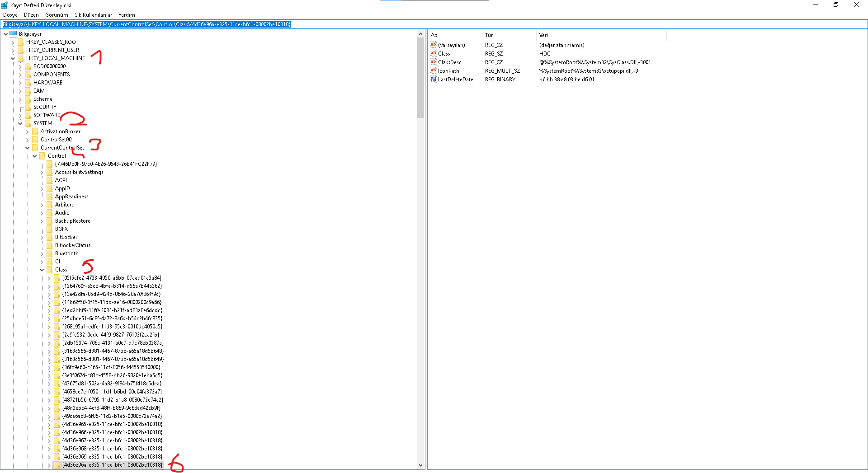This screenshot has width=868, height=473.
Task: Open the Görünüm menu
Action: pyautogui.click(x=57, y=15)
